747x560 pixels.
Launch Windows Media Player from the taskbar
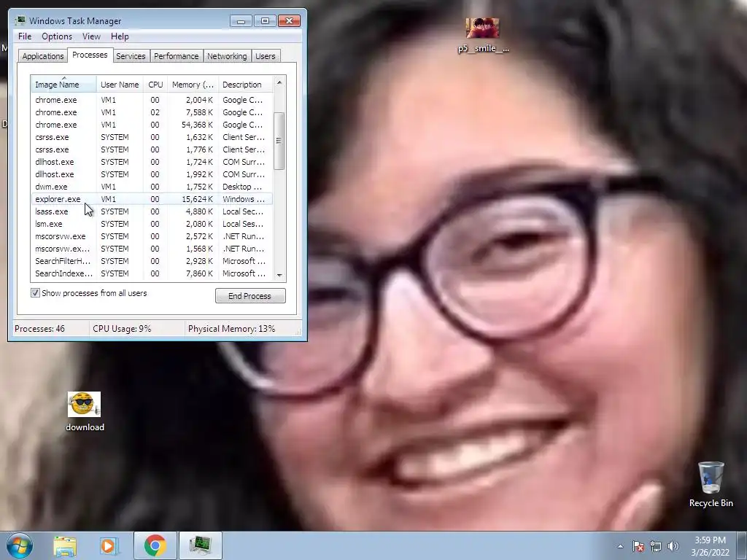108,545
